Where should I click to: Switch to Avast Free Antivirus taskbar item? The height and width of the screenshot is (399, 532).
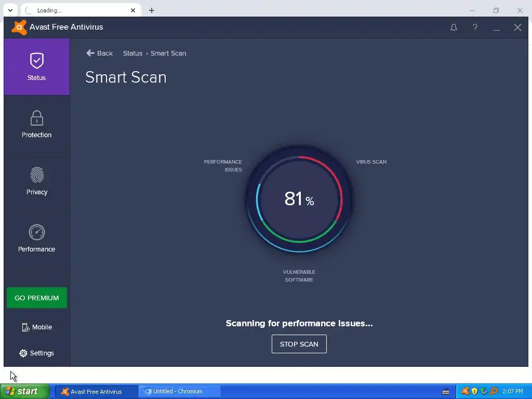click(x=96, y=392)
